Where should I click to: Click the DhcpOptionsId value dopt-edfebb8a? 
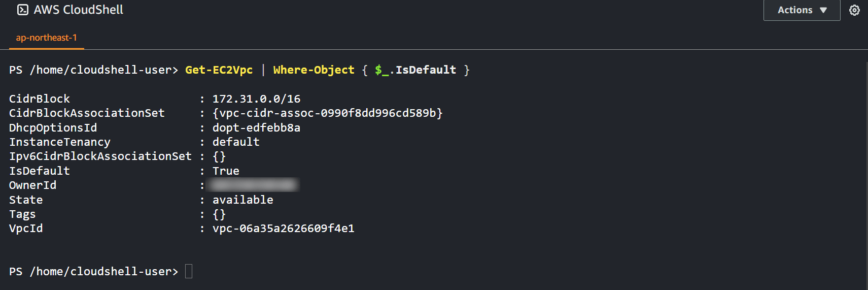pos(256,127)
